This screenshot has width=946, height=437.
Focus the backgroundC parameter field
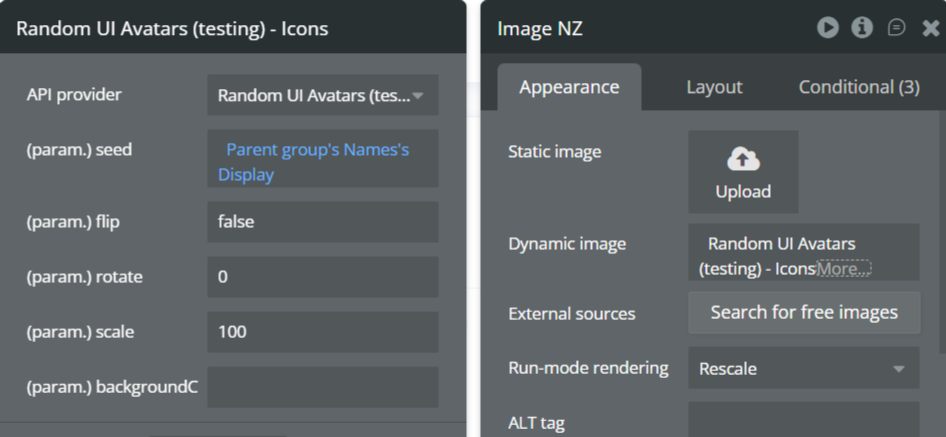coord(322,387)
